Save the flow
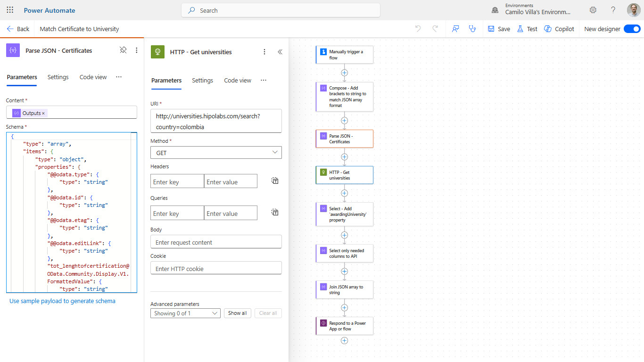 tap(499, 29)
